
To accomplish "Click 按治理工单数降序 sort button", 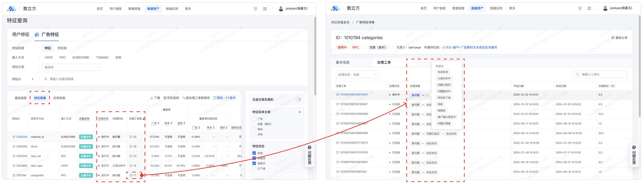I will pos(196,98).
